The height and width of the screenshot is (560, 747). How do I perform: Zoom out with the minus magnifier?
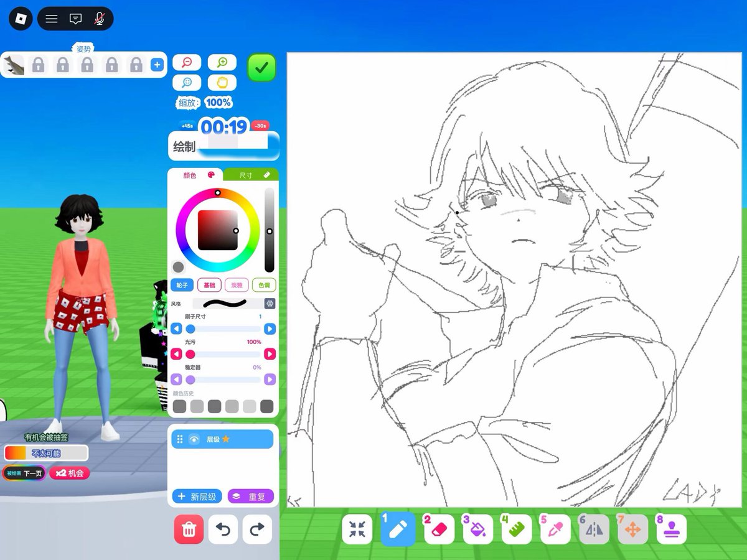pyautogui.click(x=187, y=62)
